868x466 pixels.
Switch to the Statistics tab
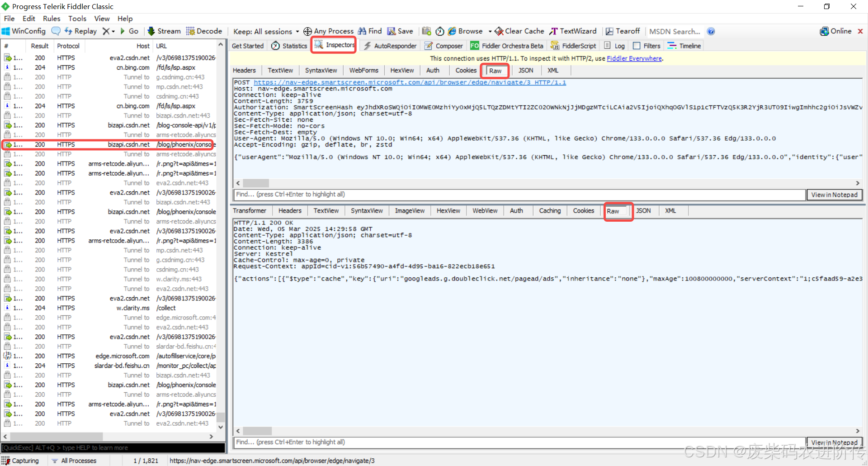[289, 46]
